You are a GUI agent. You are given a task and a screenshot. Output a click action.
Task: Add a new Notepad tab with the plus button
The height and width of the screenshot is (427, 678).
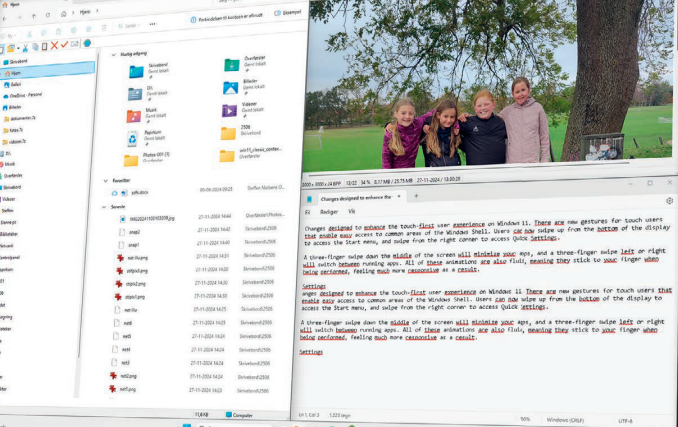[x=416, y=196]
